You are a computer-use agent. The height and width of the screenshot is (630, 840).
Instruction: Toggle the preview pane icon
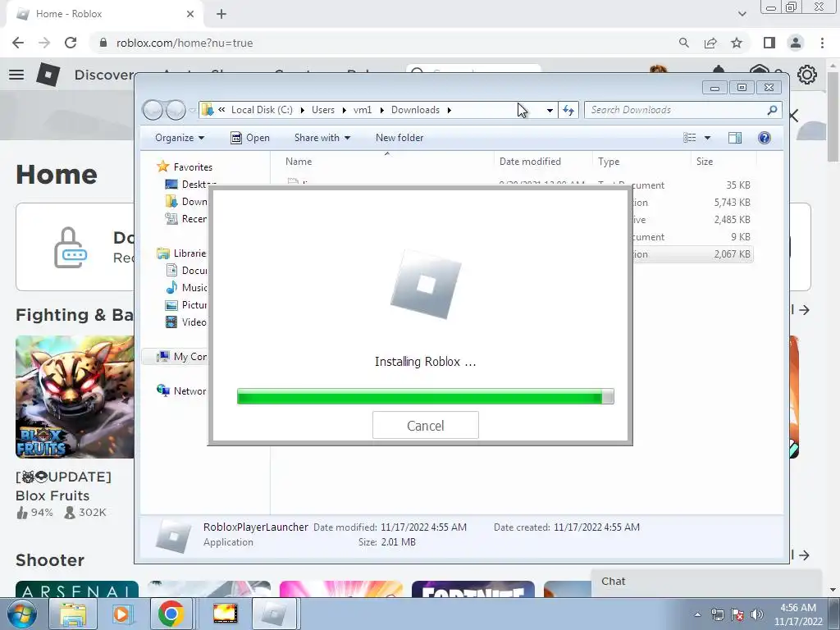click(735, 138)
